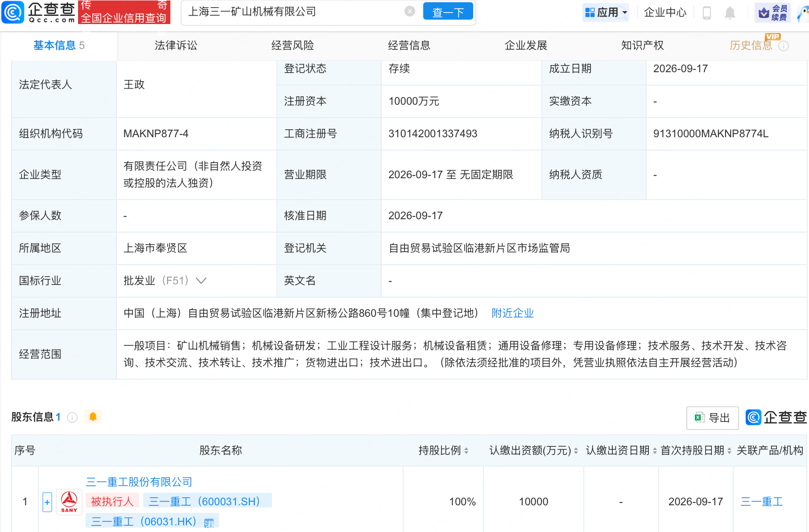Expand the 批发业 (F51) industry chevron
The height and width of the screenshot is (532, 809).
pyautogui.click(x=201, y=281)
